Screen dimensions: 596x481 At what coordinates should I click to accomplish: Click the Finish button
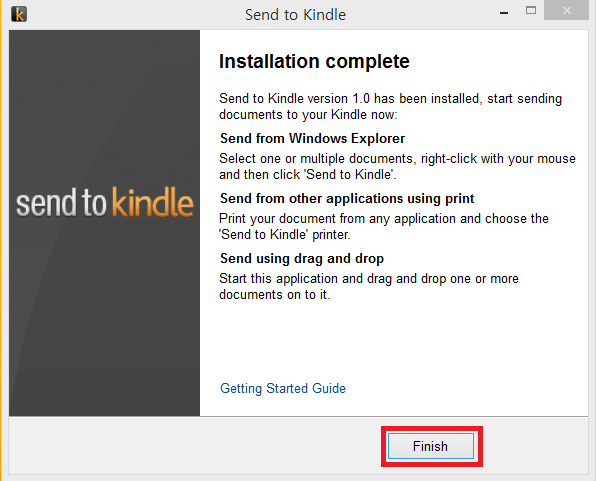(x=431, y=446)
